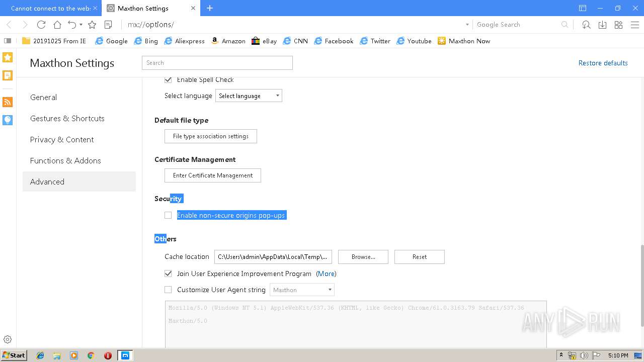The image size is (644, 362).
Task: Open the Bing bookmark
Action: click(146, 41)
